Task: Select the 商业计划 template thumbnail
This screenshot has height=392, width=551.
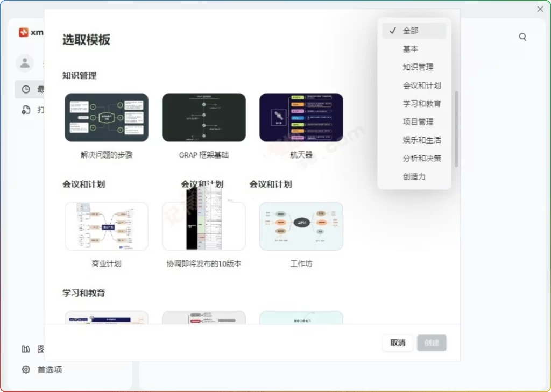Action: click(106, 226)
